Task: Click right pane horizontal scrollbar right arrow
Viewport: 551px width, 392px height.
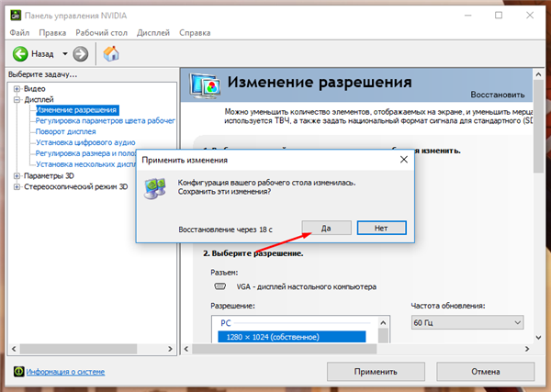Action: tap(527, 349)
